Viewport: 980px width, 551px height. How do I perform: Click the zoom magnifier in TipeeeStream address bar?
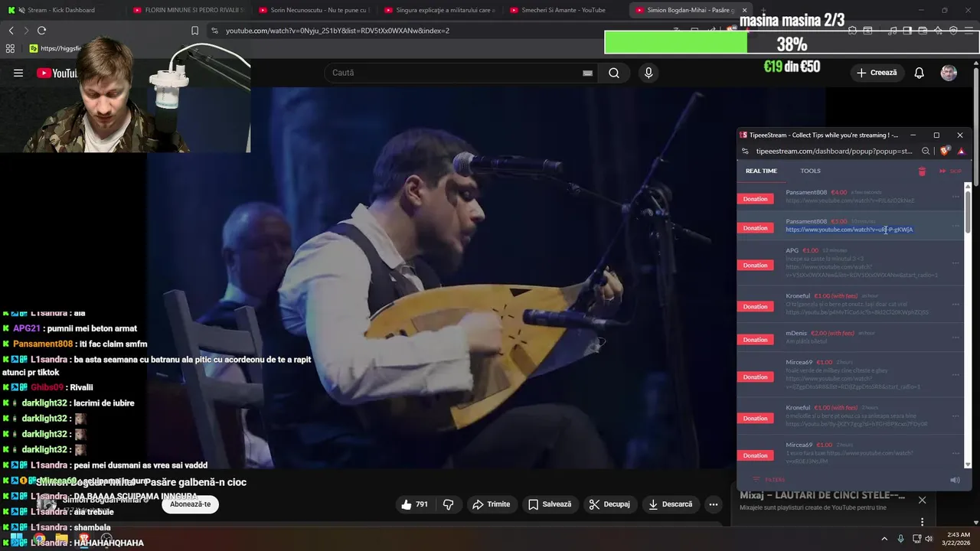[926, 151]
